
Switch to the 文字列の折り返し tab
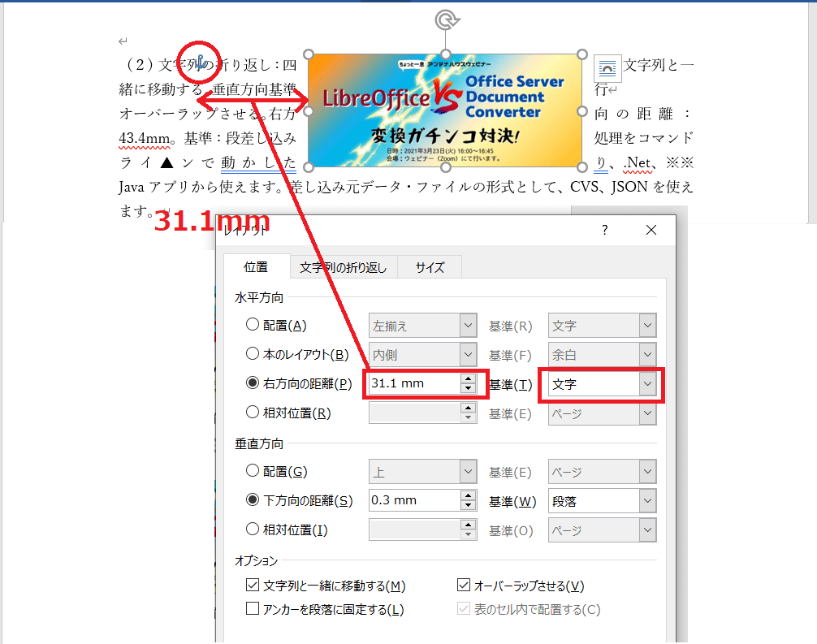pyautogui.click(x=343, y=267)
